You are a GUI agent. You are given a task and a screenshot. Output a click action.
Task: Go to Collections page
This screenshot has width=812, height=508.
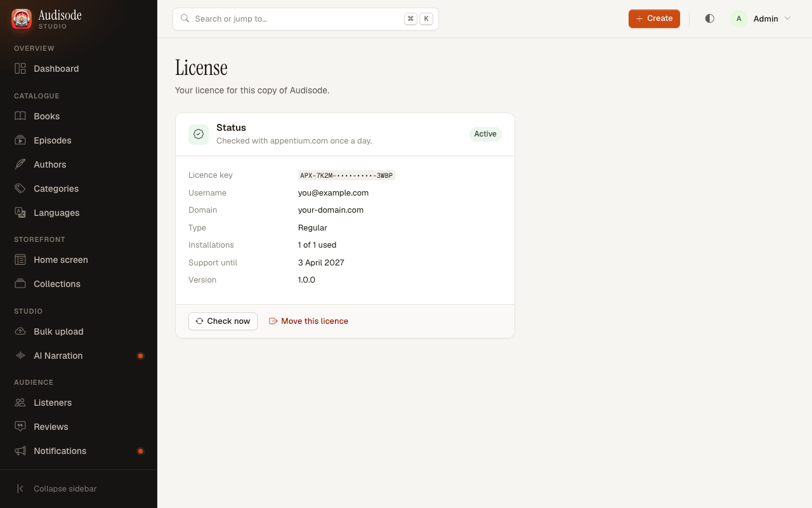79,284
